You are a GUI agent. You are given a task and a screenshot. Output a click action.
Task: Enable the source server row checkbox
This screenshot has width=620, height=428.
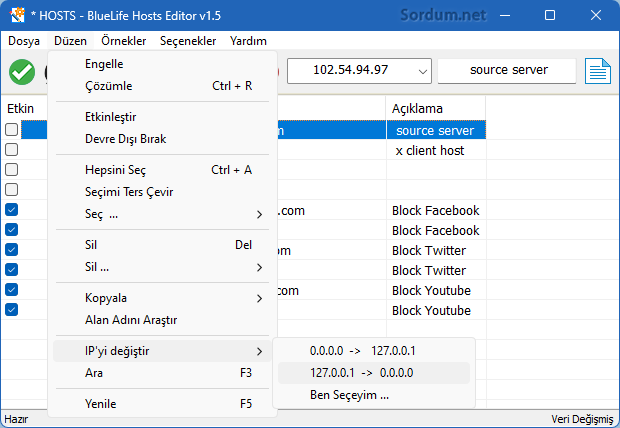click(x=11, y=129)
